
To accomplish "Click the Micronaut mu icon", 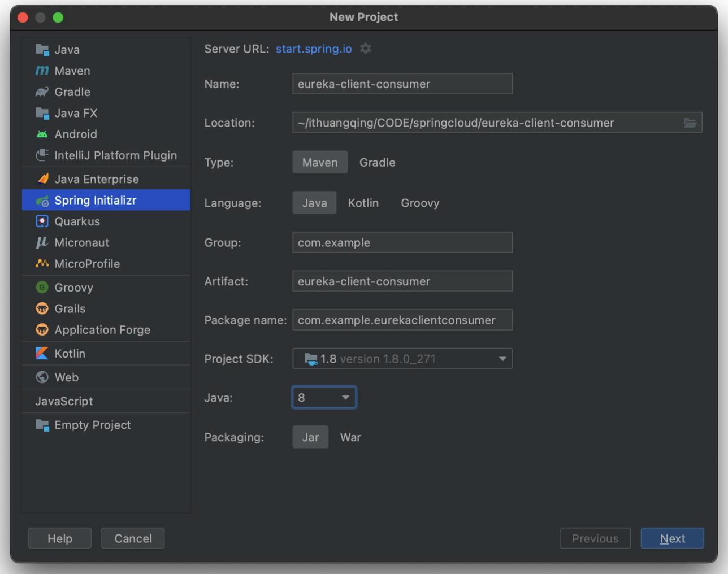I will point(42,242).
